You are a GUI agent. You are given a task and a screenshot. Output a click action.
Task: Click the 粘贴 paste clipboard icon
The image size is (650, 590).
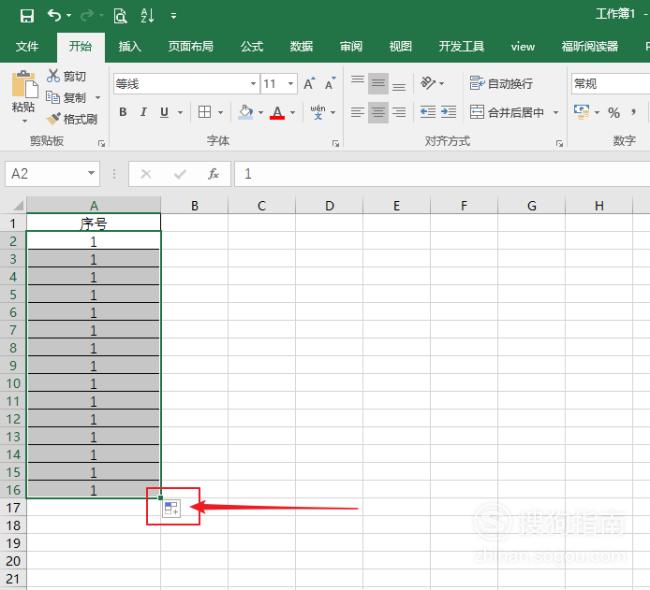click(x=24, y=85)
